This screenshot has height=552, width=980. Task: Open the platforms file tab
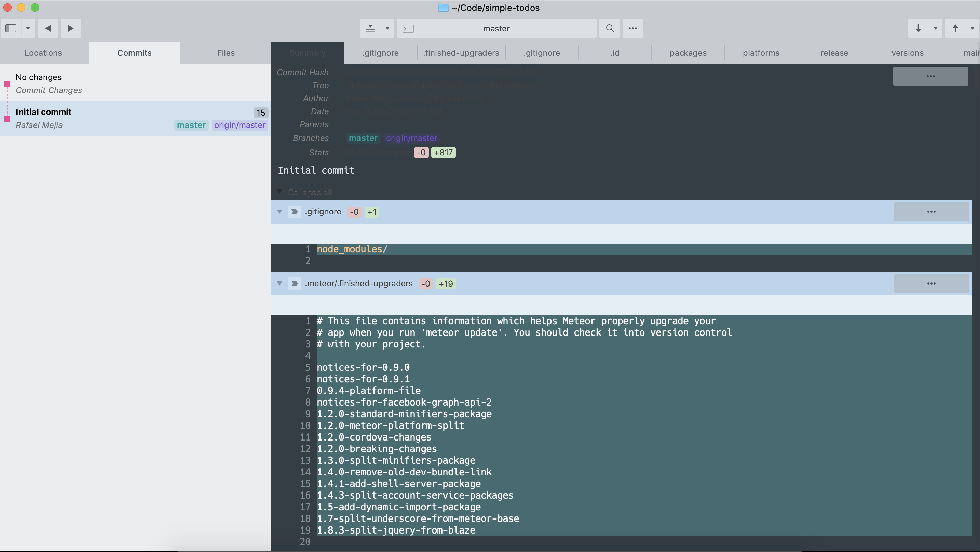point(761,53)
